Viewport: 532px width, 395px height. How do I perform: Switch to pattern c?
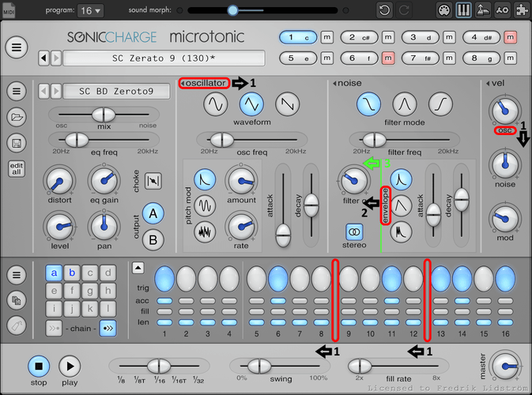pos(90,273)
